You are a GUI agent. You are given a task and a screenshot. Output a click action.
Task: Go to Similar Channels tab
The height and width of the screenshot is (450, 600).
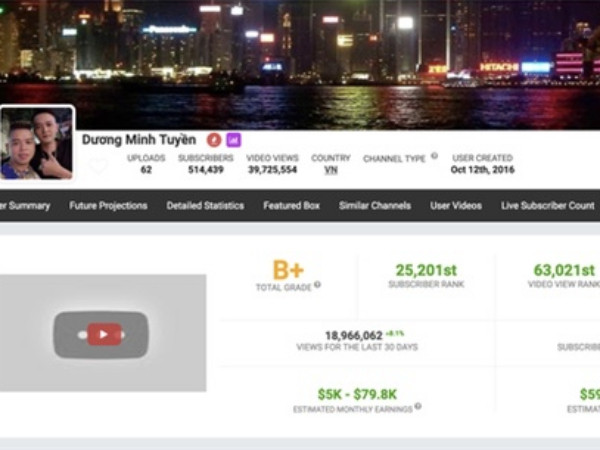(375, 206)
